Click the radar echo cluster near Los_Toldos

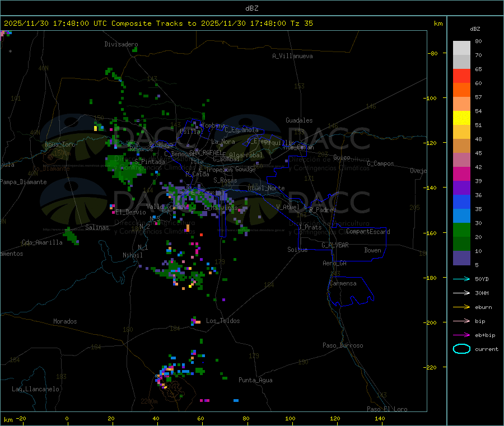(195, 321)
